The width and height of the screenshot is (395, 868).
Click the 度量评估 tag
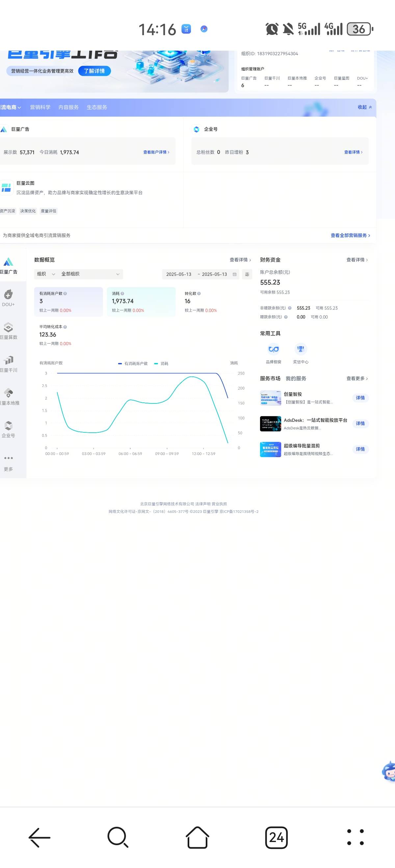(49, 211)
